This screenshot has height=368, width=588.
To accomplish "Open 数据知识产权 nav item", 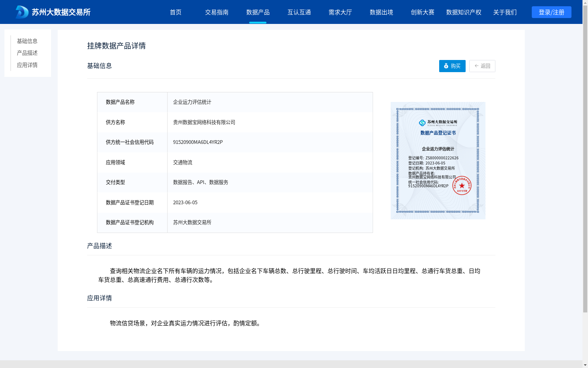I will [464, 12].
